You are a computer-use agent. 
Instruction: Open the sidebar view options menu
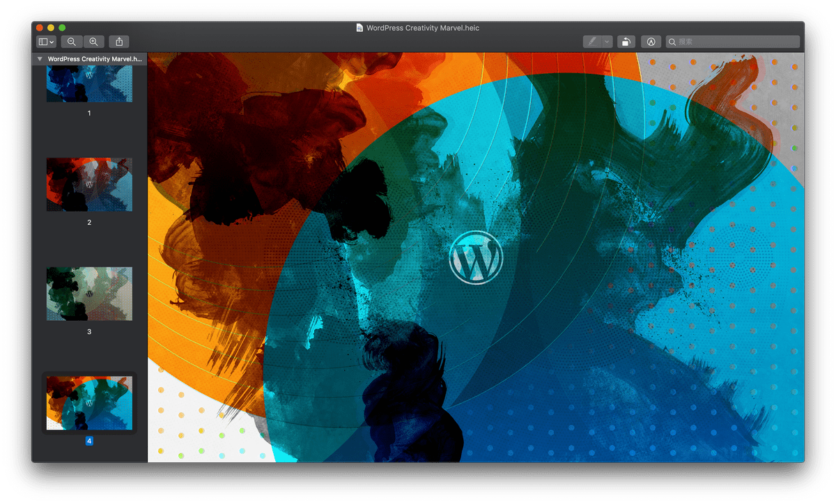coord(47,42)
